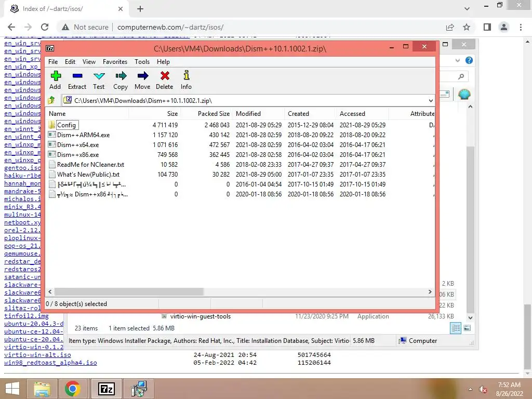Click the red Delete icon
532x399 pixels.
(x=165, y=76)
